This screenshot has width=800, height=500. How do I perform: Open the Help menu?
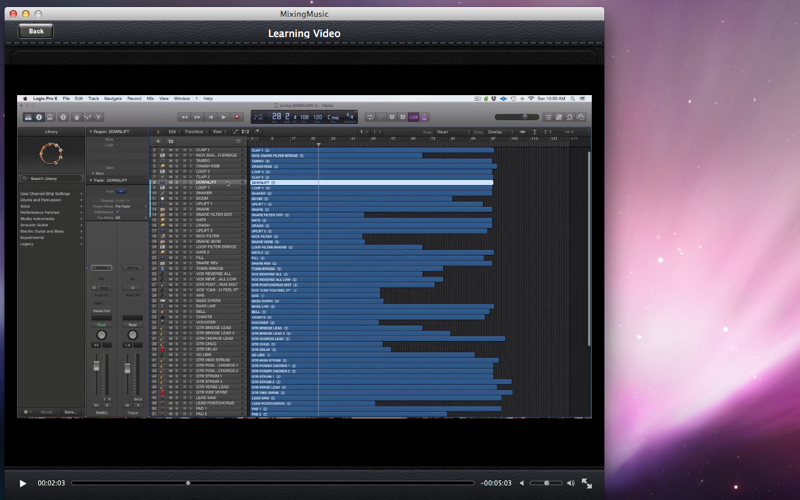coord(208,98)
